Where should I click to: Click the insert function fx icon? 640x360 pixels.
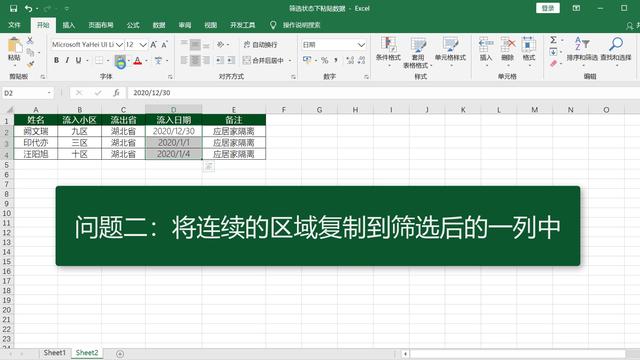(116, 93)
